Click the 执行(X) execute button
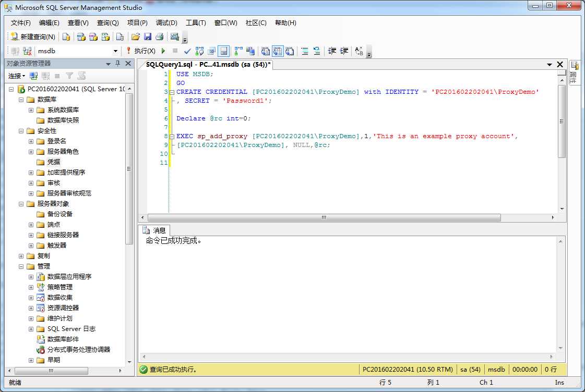 click(x=141, y=51)
